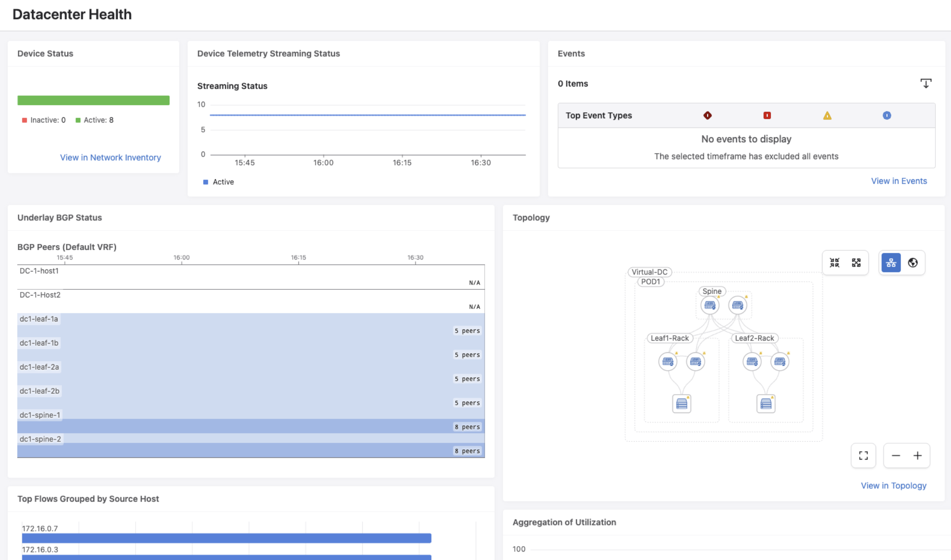Viewport: 951px width, 560px height.
Task: Collapse all topology containers icon
Action: tap(835, 263)
